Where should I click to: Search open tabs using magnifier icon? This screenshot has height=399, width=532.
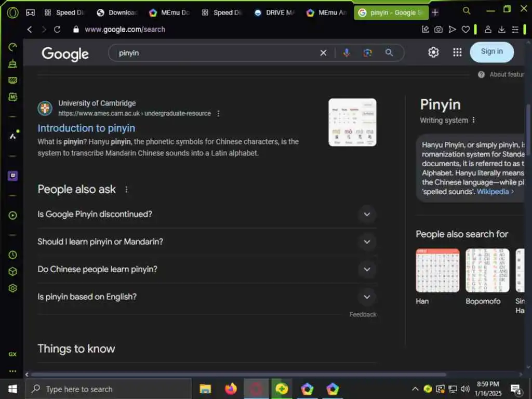point(467,10)
